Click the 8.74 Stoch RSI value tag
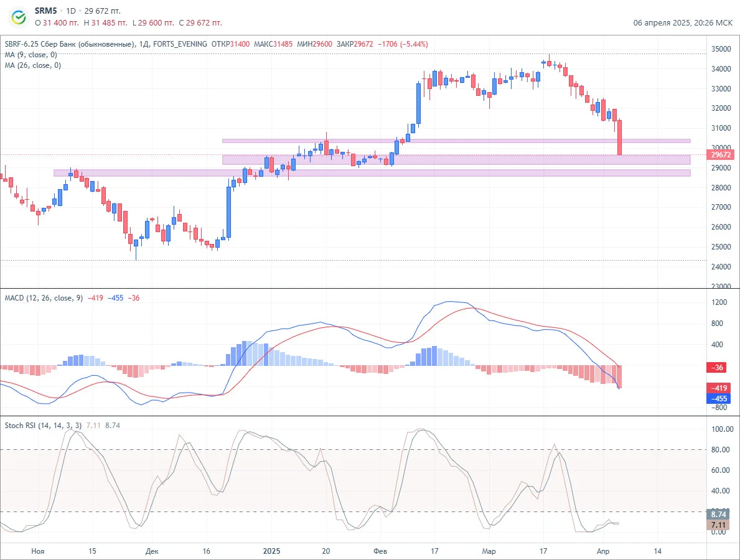 point(718,514)
